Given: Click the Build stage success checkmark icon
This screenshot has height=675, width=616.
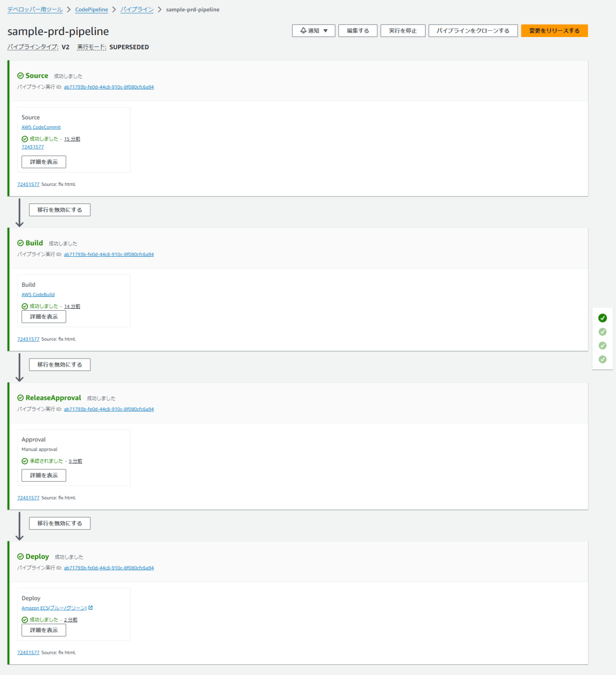Looking at the screenshot, I should point(20,243).
